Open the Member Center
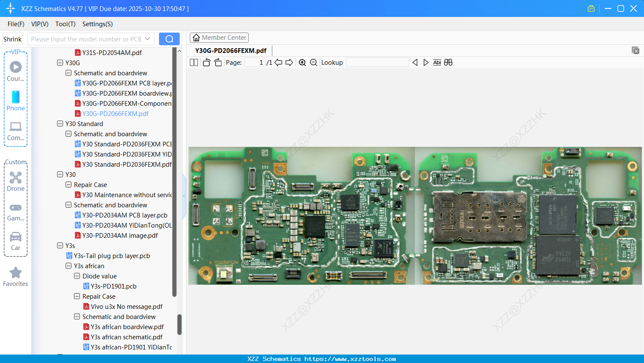 [219, 37]
